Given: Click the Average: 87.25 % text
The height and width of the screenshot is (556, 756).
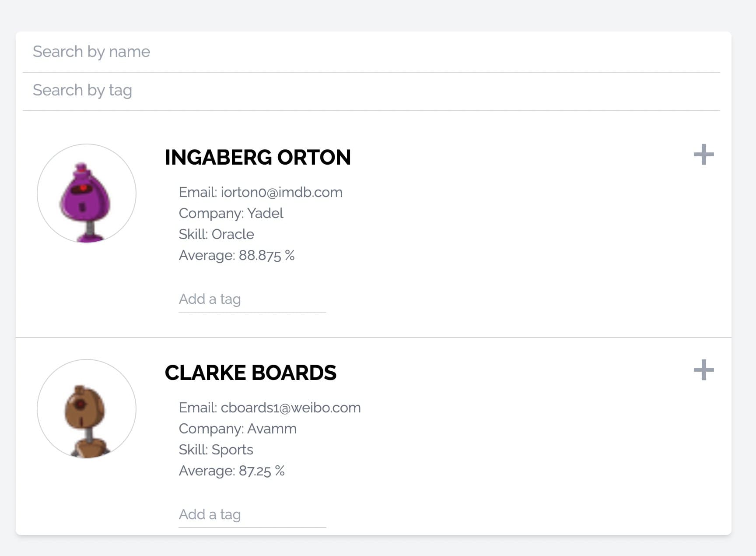Looking at the screenshot, I should (x=232, y=471).
